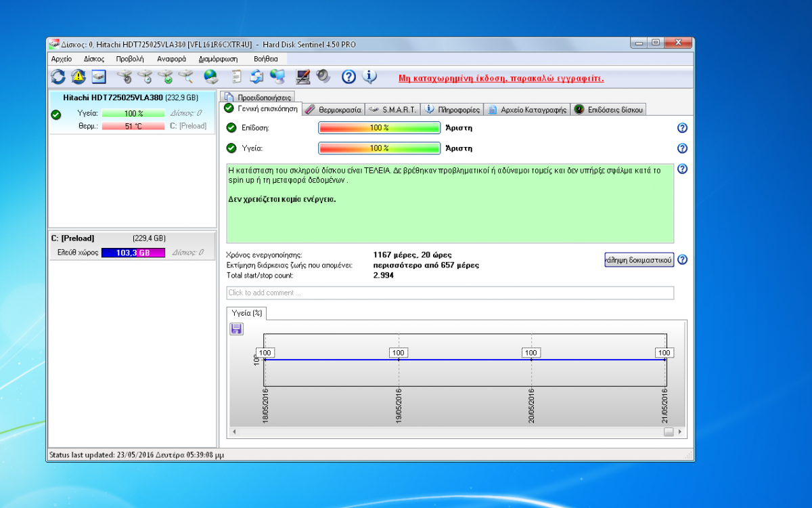The height and width of the screenshot is (508, 812).
Task: Click the Επίδοση 100 % gradient bar
Action: click(380, 128)
